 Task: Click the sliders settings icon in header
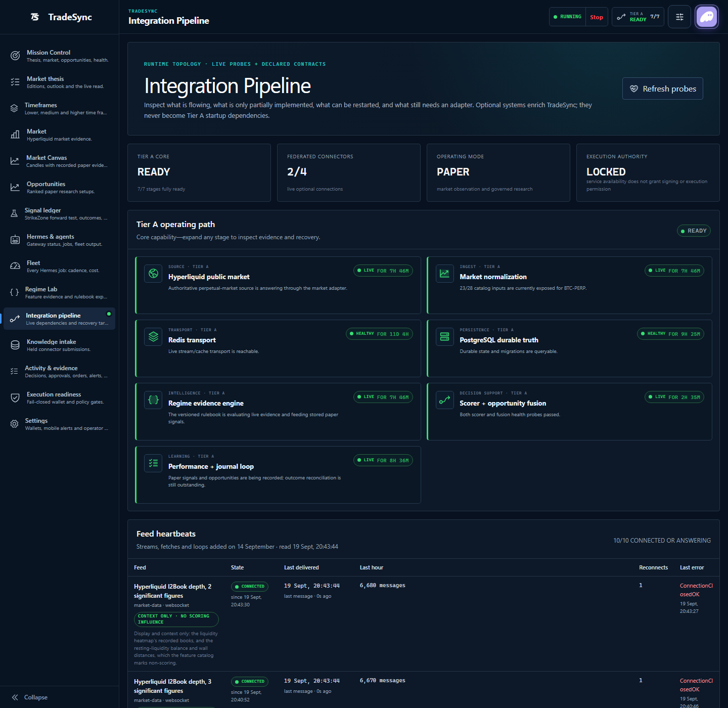tap(679, 17)
